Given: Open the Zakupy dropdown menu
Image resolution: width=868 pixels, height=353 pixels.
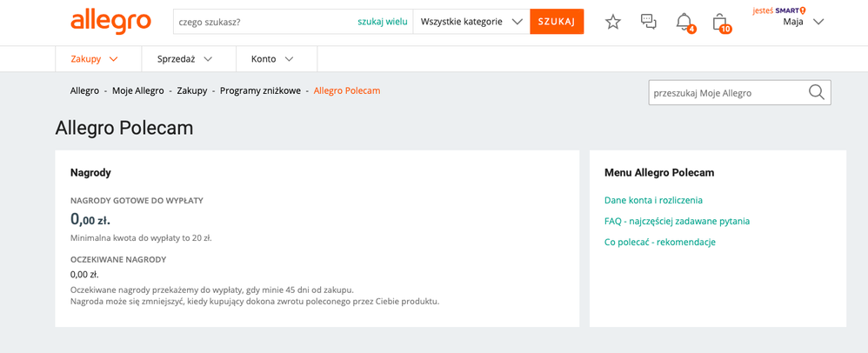Looking at the screenshot, I should pyautogui.click(x=94, y=59).
